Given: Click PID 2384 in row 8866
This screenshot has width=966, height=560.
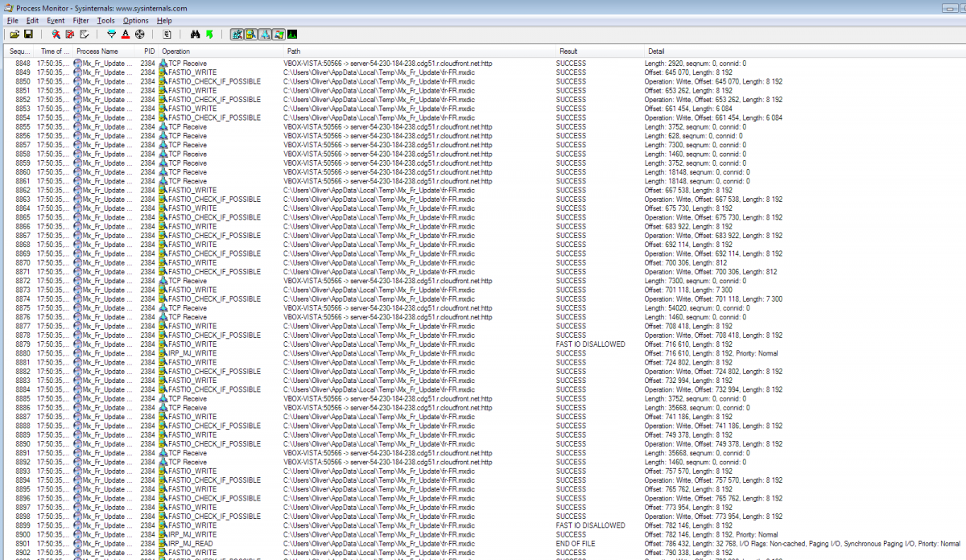Looking at the screenshot, I should click(x=147, y=226).
